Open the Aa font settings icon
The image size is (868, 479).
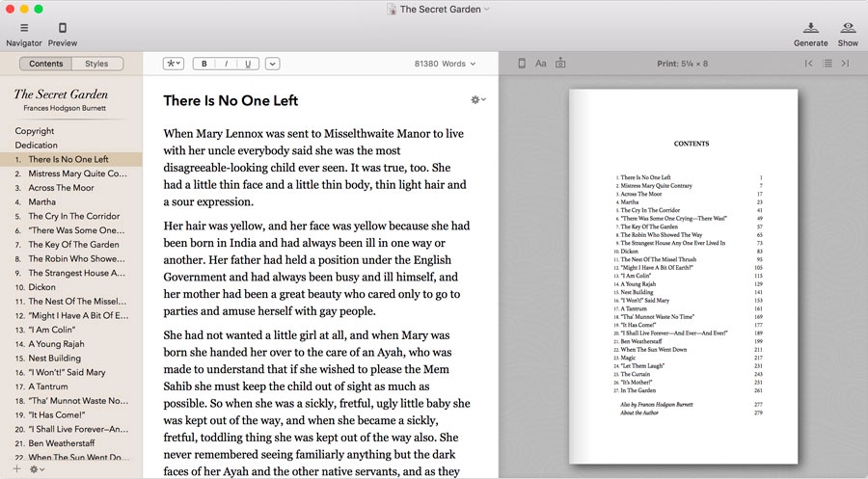coord(541,64)
